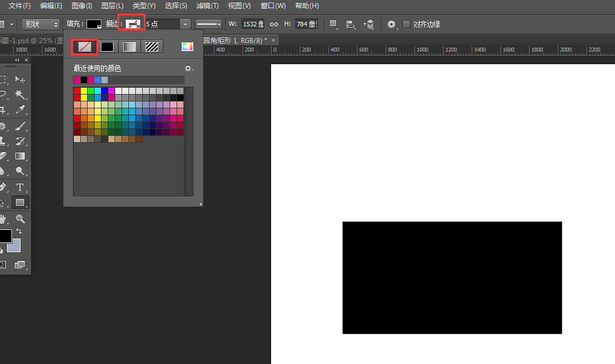Screen dimensions: 615x364
Task: Open the stroke line style dropdown
Action: click(x=209, y=24)
